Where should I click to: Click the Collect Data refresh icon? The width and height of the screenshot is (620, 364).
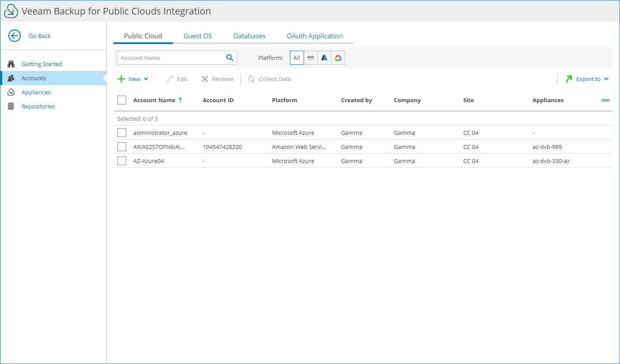coord(252,79)
